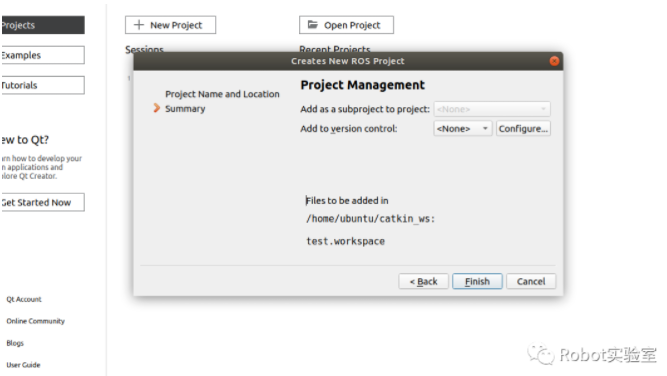Screen dimensions: 667x376
Task: Click the folder icon in Open Project
Action: [313, 25]
